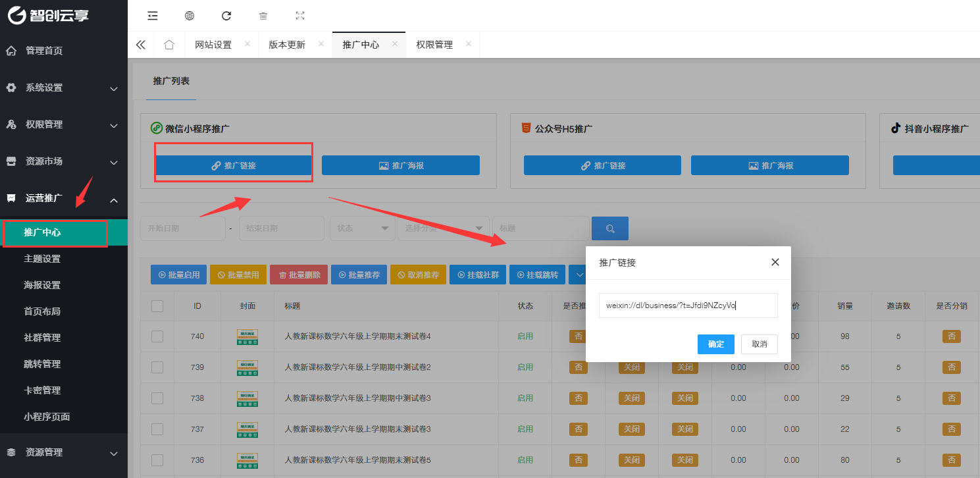The image size is (980, 478).
Task: Expand 系统设置 sidebar menu
Action: pyautogui.click(x=64, y=88)
